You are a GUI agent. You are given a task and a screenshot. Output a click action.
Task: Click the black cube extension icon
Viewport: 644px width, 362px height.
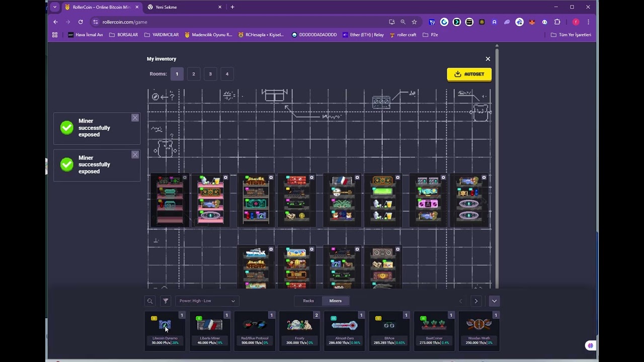point(481,22)
